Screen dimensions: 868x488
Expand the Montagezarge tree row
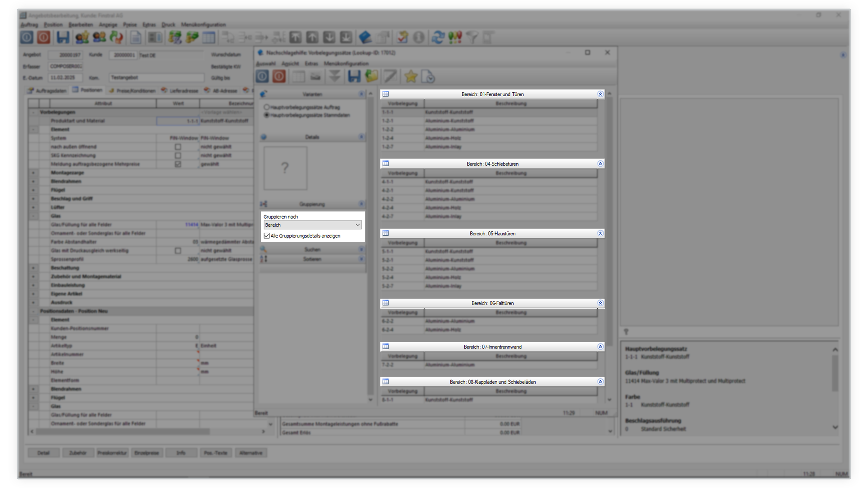33,173
